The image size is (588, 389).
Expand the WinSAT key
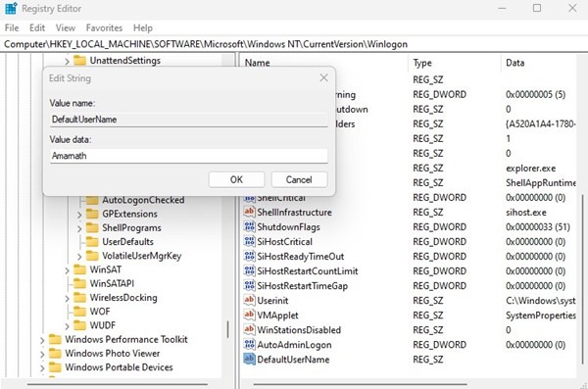(x=67, y=270)
